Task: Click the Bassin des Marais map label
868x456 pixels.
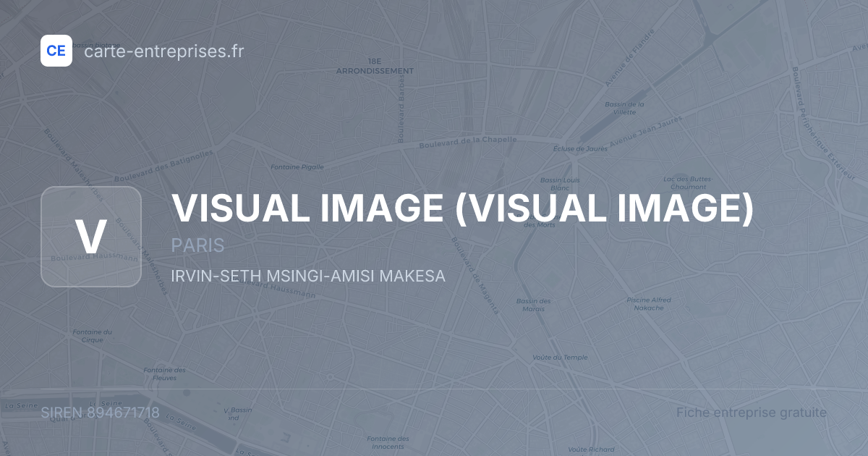Action: point(534,305)
